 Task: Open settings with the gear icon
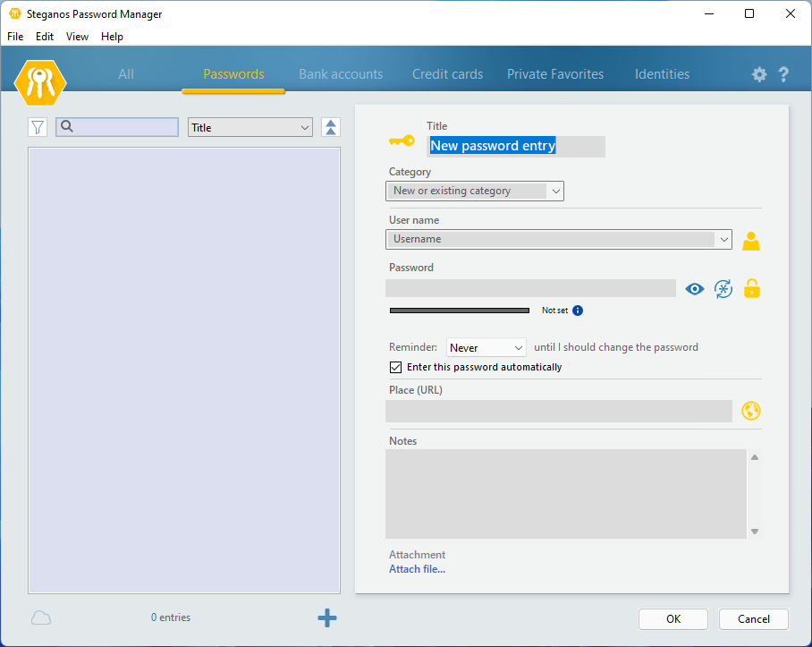[x=759, y=75]
